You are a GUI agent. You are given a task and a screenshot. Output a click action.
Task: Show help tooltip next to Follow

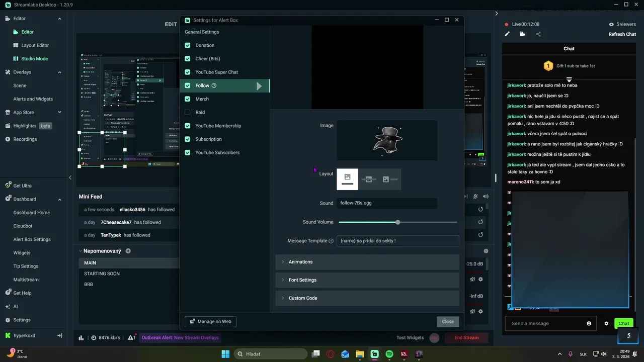(x=214, y=85)
